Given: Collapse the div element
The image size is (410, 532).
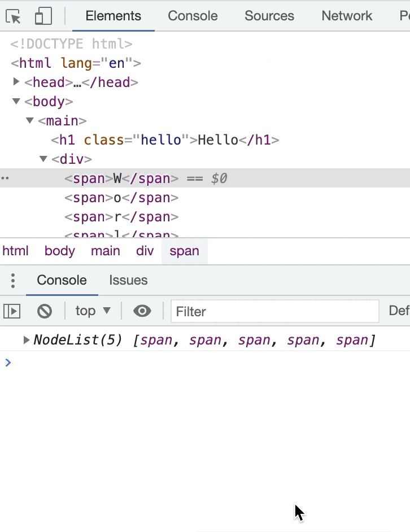Looking at the screenshot, I should click(43, 159).
